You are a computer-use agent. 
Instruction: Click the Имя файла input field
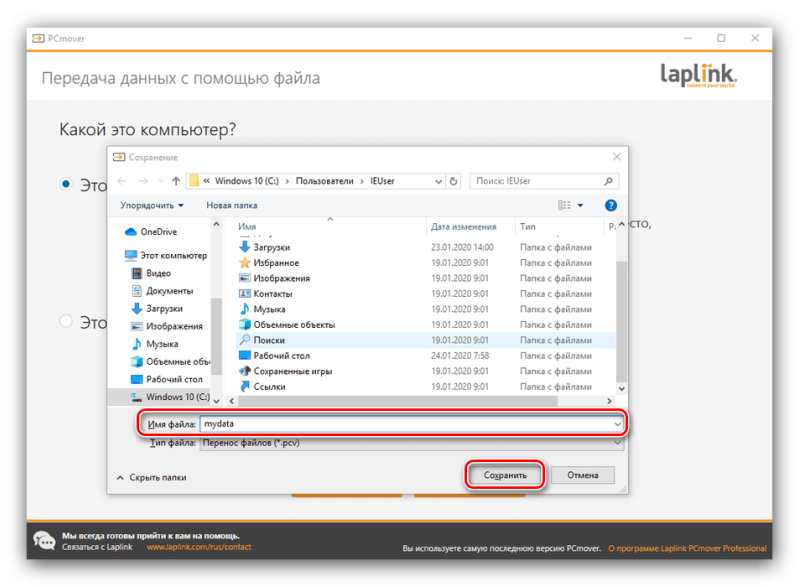click(x=411, y=424)
